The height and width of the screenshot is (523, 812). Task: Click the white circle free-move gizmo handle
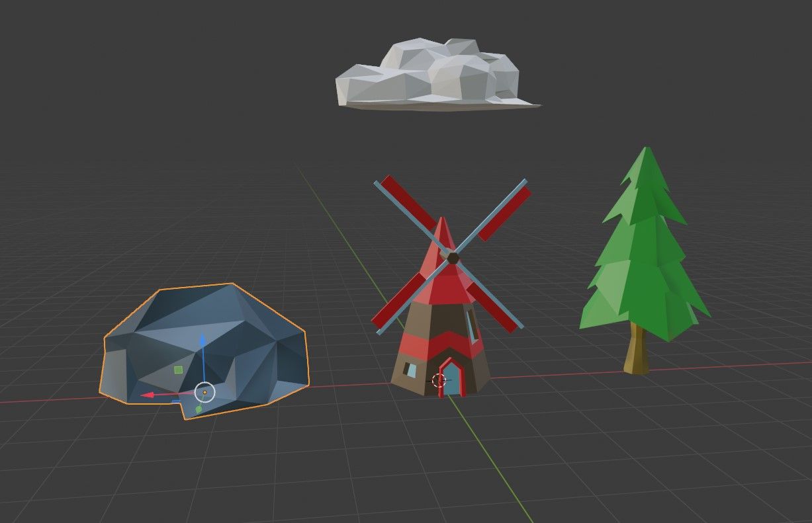205,393
